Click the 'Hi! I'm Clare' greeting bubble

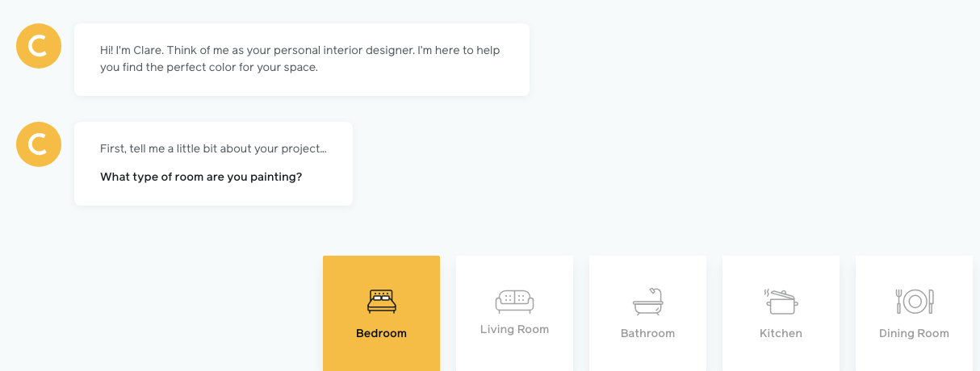[x=302, y=60]
